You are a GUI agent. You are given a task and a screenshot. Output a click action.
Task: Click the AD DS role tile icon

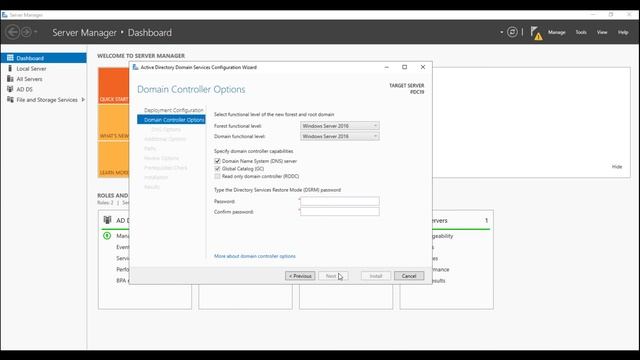107,220
